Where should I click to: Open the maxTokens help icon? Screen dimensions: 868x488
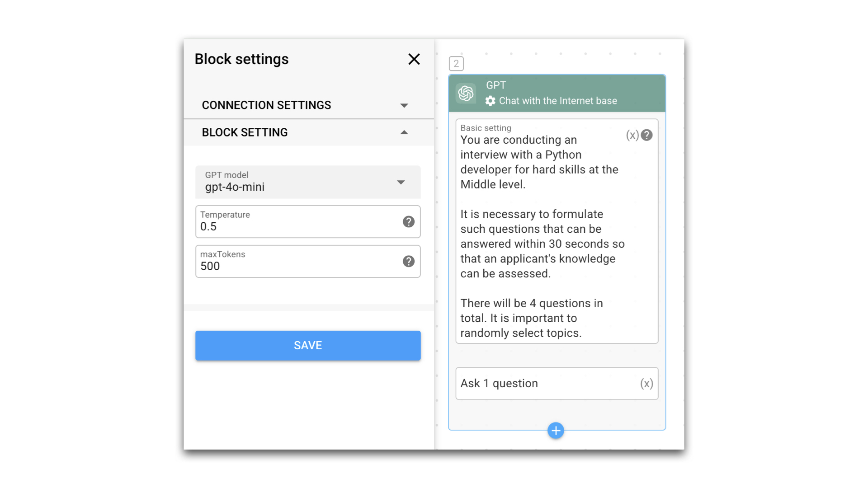(x=408, y=261)
